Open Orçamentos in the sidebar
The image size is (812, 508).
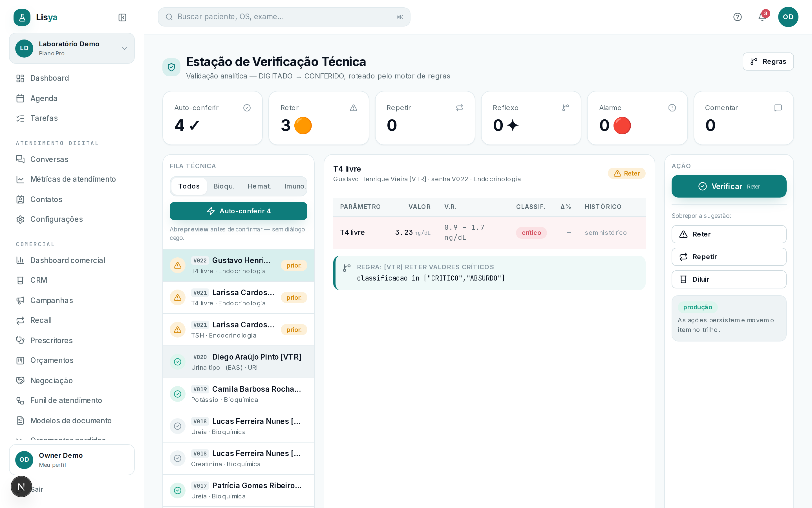coord(72,360)
